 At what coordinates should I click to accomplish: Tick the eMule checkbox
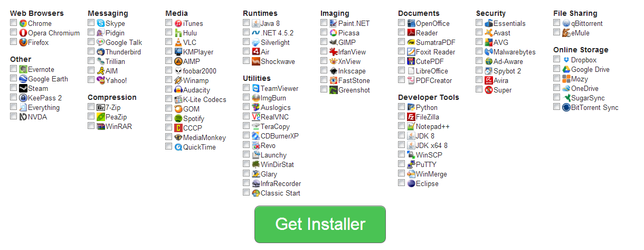pos(557,32)
